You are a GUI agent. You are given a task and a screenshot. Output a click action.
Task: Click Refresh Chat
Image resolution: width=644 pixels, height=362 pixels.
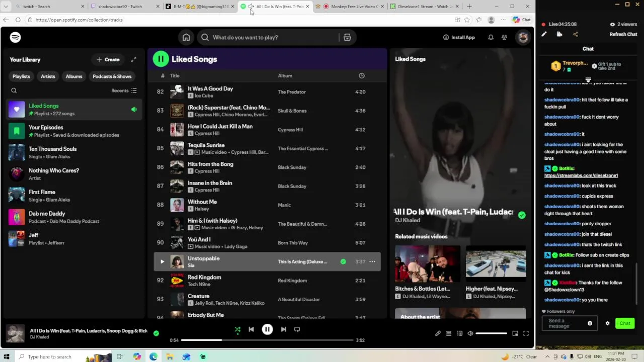[623, 34]
